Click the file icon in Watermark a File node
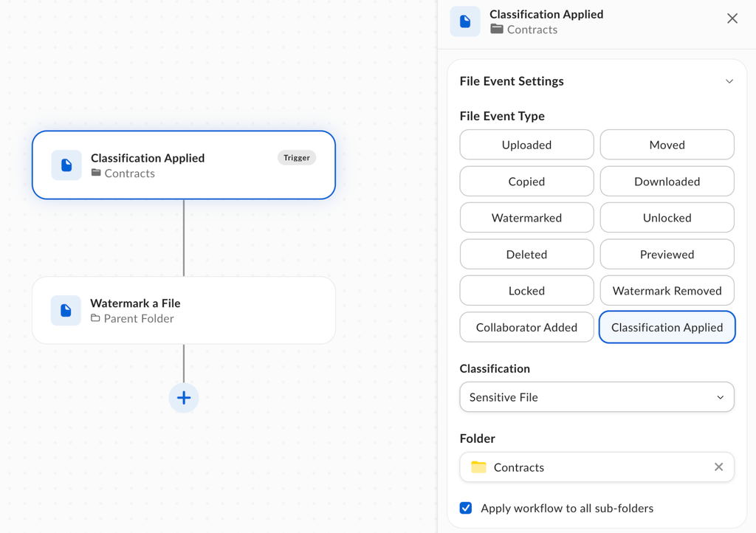This screenshot has width=756, height=533. coord(66,310)
